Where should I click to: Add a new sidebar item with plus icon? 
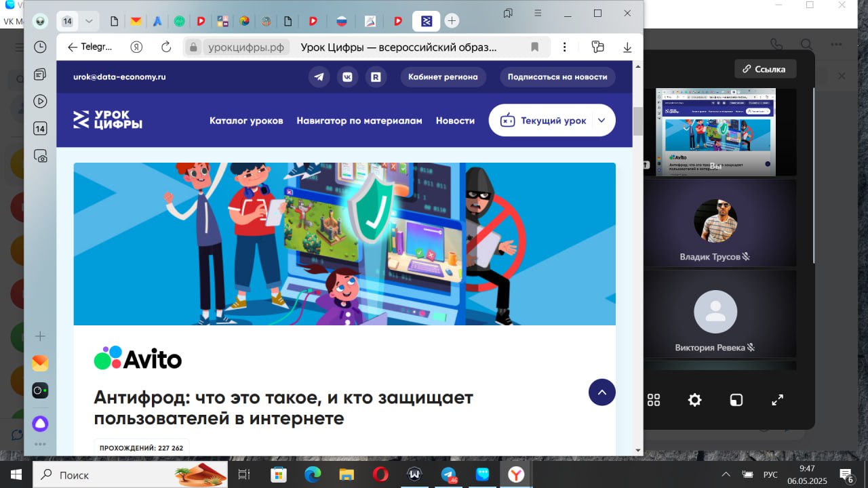click(40, 336)
